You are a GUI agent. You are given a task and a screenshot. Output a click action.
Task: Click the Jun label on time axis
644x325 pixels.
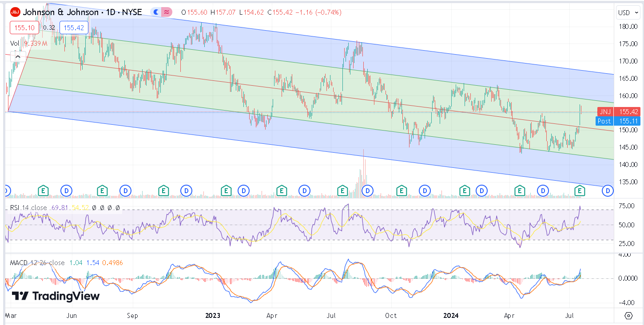click(72, 316)
